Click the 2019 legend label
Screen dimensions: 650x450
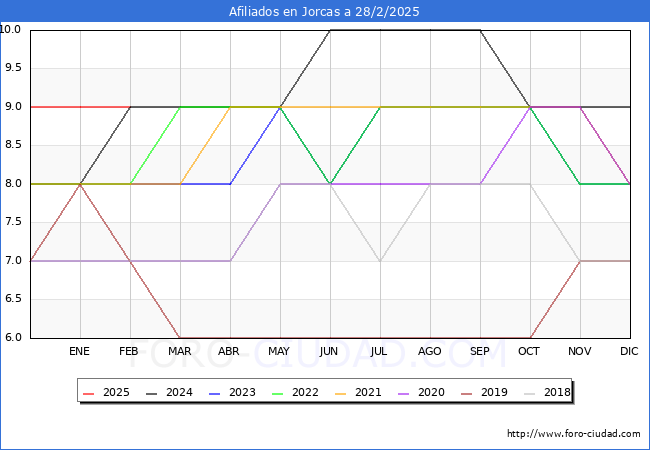pyautogui.click(x=494, y=392)
